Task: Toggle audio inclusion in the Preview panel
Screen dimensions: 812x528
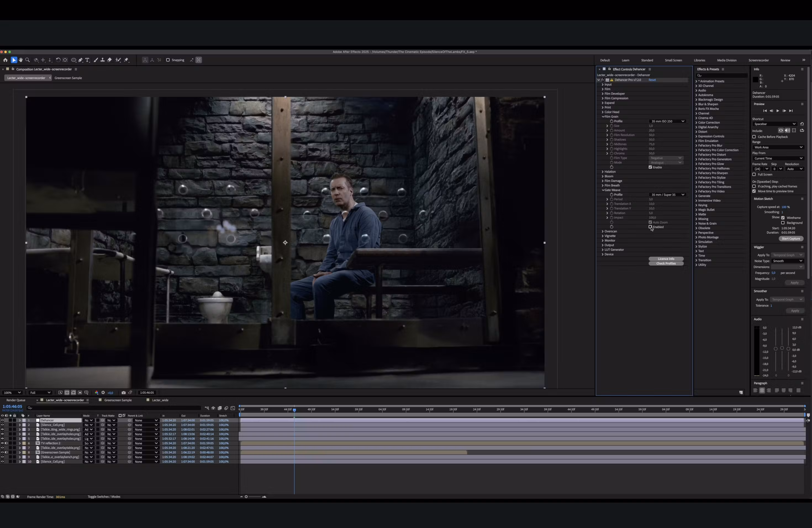Action: (x=787, y=130)
